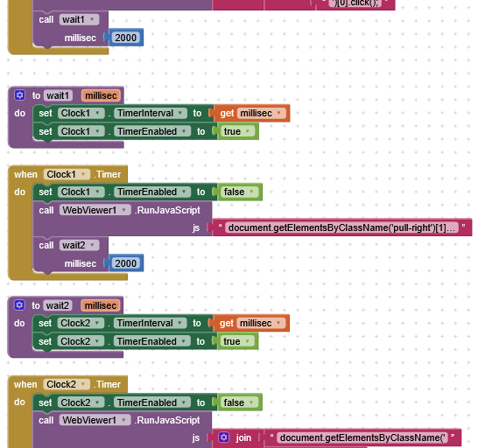Toggle the true value in wait2 procedure

236,341
